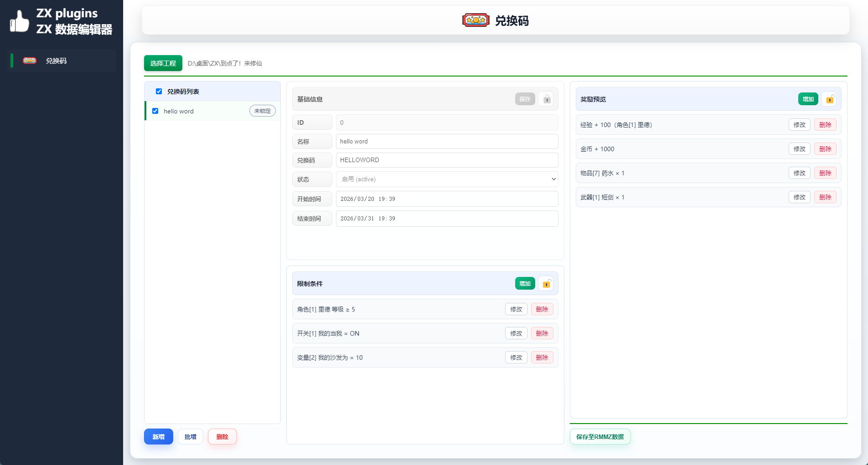This screenshot has height=465, width=868.
Task: Click 删除 for 金币 + 1000 reward
Action: [x=825, y=149]
